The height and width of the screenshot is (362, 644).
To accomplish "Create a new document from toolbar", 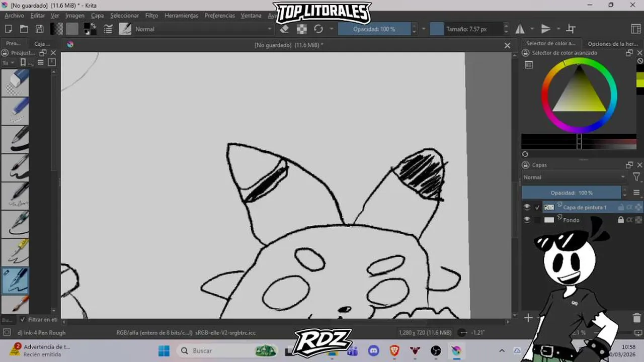I will point(9,29).
